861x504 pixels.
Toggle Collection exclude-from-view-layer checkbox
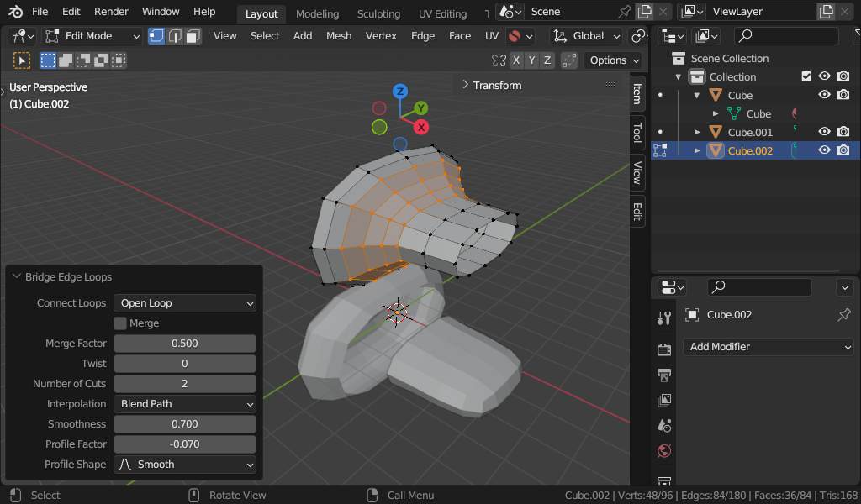click(806, 76)
